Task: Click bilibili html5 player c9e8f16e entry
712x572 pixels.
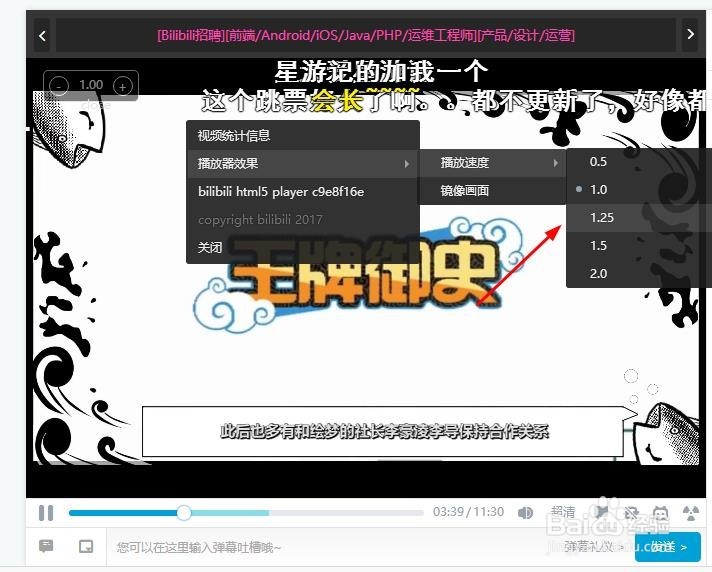Action: [x=303, y=192]
